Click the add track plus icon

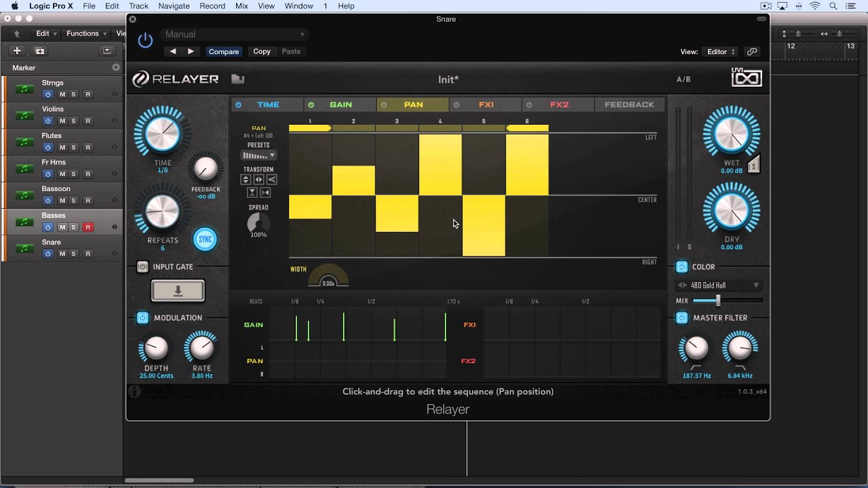coord(17,51)
